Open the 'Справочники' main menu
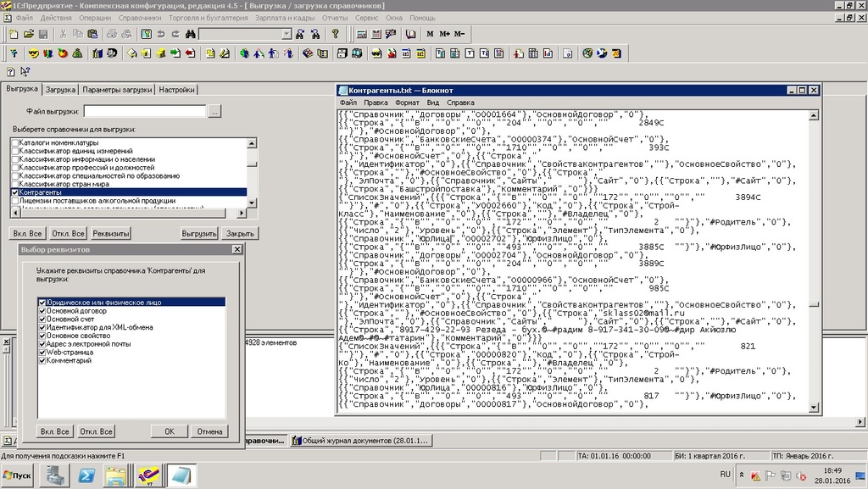This screenshot has height=489, width=868. click(x=140, y=18)
